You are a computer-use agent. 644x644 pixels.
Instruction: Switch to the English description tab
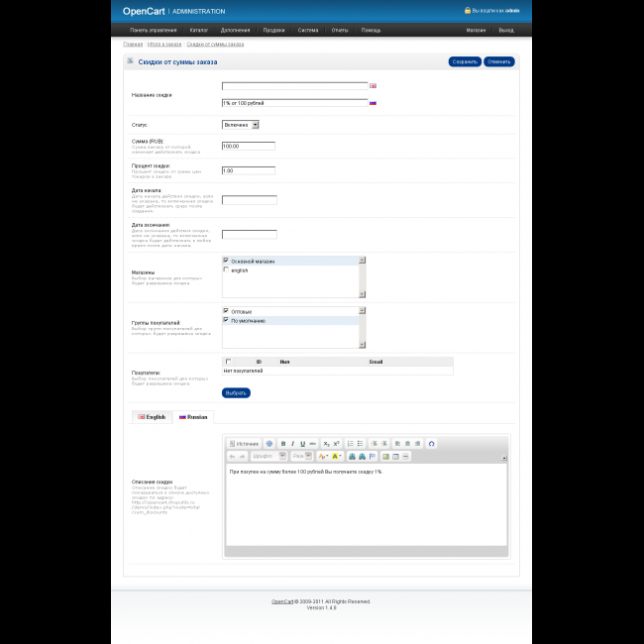pyautogui.click(x=152, y=417)
